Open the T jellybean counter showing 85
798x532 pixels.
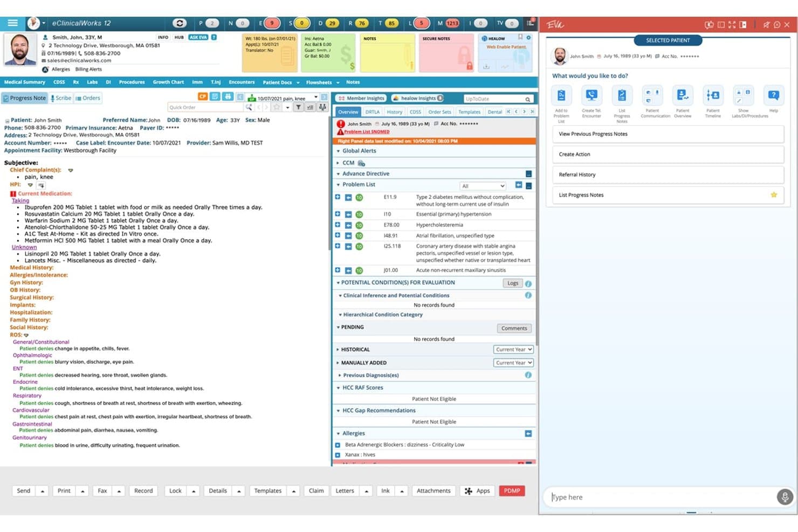[x=391, y=23]
